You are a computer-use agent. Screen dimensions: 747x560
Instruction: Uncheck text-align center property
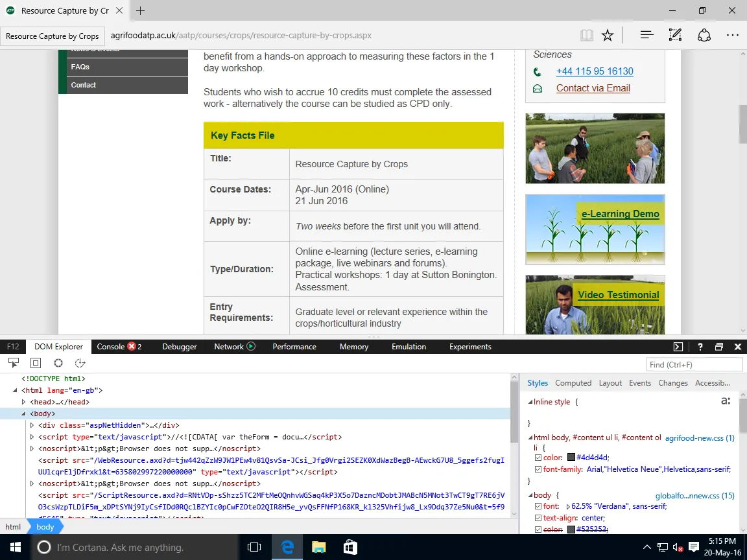(538, 518)
